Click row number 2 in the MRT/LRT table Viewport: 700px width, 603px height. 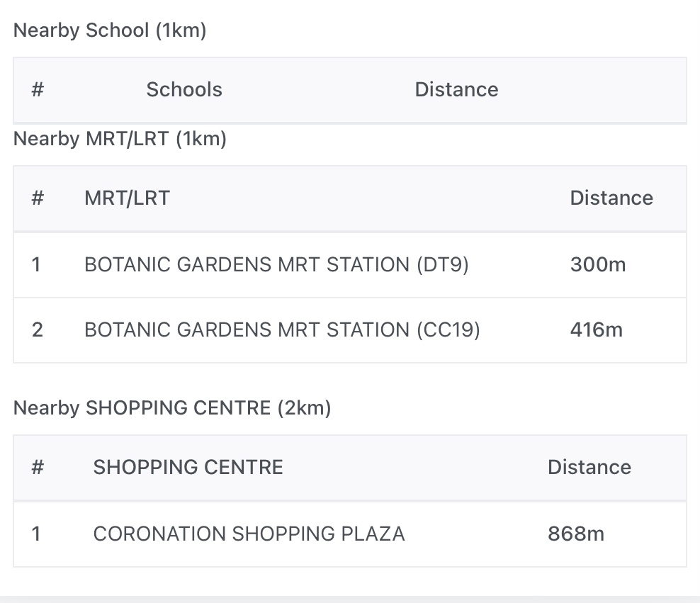[x=38, y=330]
